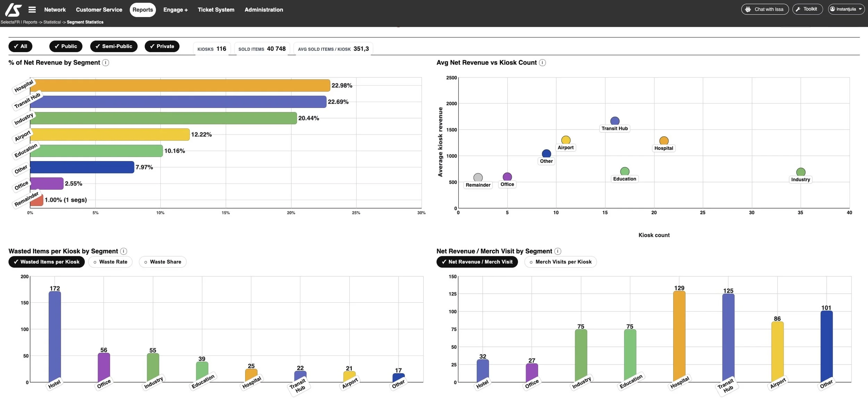Disable the Semi-Public filter
The image size is (868, 410).
[114, 46]
